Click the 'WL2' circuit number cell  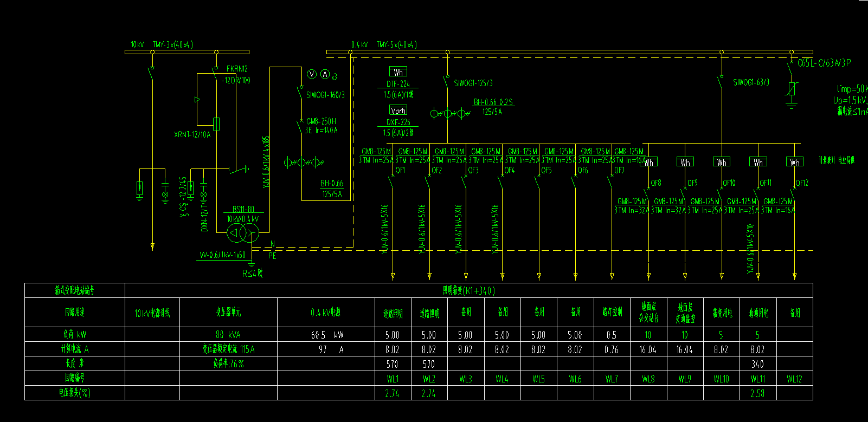[429, 379]
